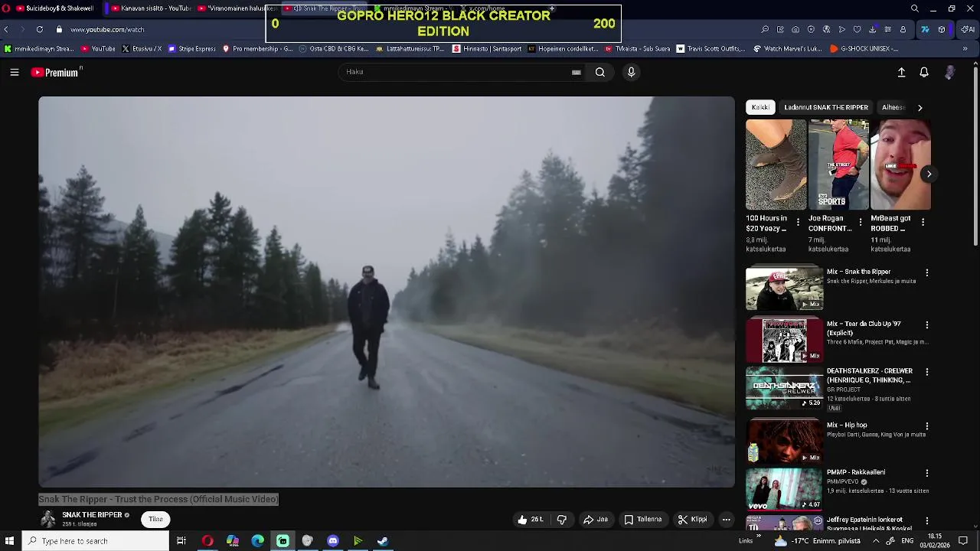Open the on-screen keyboard in search box
980x551 pixels.
coord(577,72)
